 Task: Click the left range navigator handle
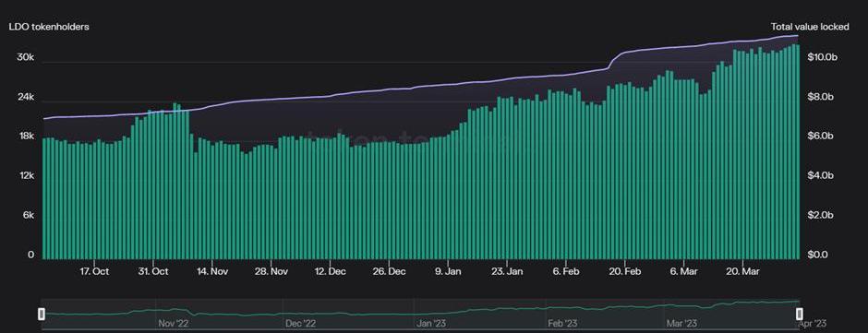click(41, 314)
